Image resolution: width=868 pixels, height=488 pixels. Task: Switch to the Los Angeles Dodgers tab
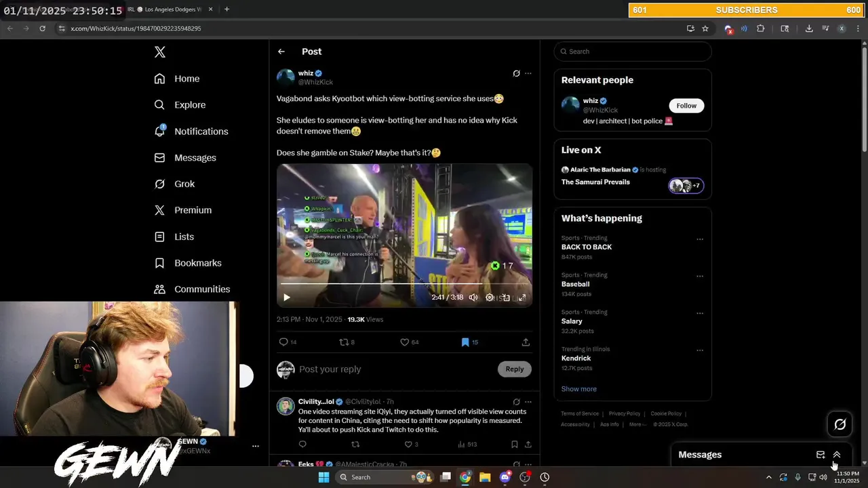click(x=172, y=9)
